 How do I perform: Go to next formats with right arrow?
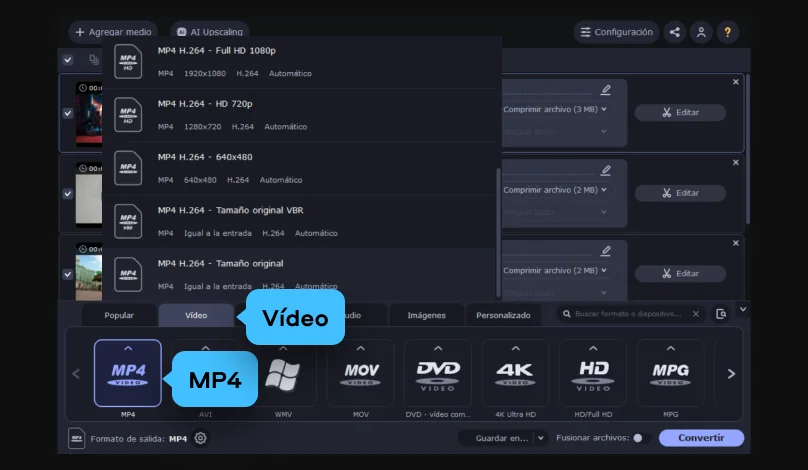coord(731,374)
